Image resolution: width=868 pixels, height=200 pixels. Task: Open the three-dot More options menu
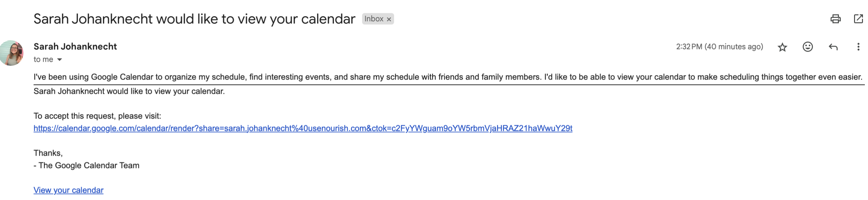pyautogui.click(x=858, y=47)
